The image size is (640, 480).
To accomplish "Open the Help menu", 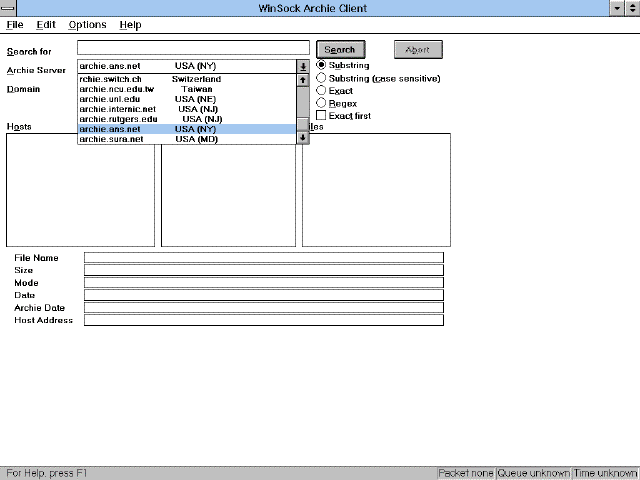I will pyautogui.click(x=130, y=25).
